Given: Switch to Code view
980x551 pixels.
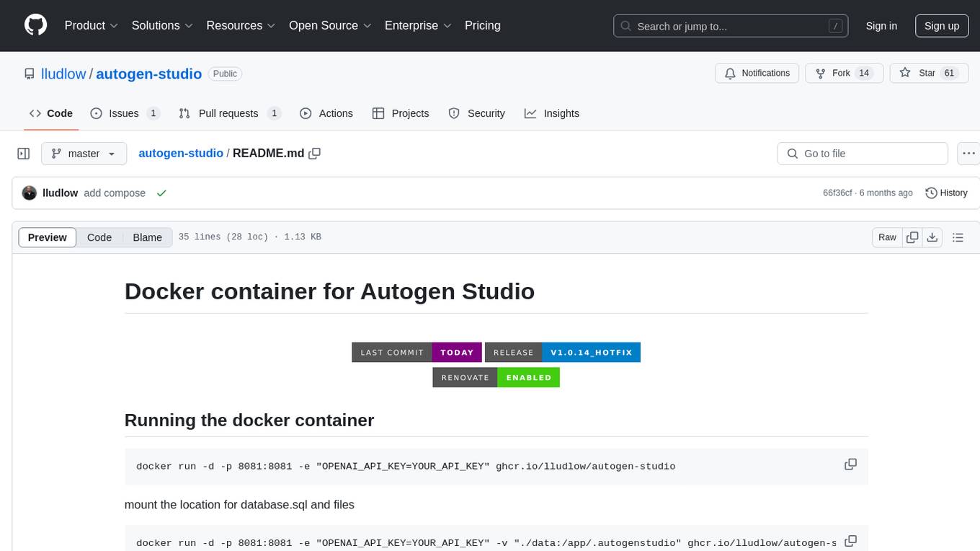Looking at the screenshot, I should tap(99, 237).
